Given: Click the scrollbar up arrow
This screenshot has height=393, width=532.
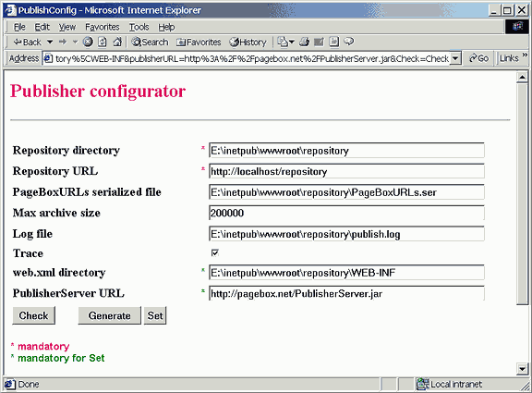Looking at the screenshot, I should click(x=522, y=78).
